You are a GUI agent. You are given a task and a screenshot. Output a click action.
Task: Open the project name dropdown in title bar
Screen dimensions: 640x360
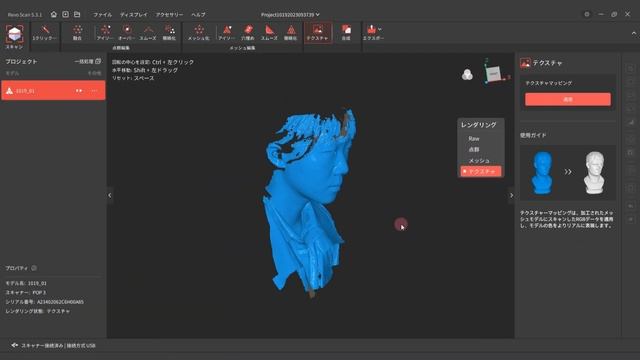(x=290, y=15)
